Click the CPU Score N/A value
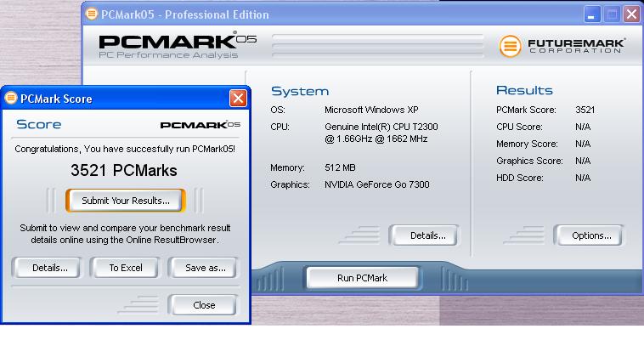The height and width of the screenshot is (340, 644). pyautogui.click(x=583, y=127)
